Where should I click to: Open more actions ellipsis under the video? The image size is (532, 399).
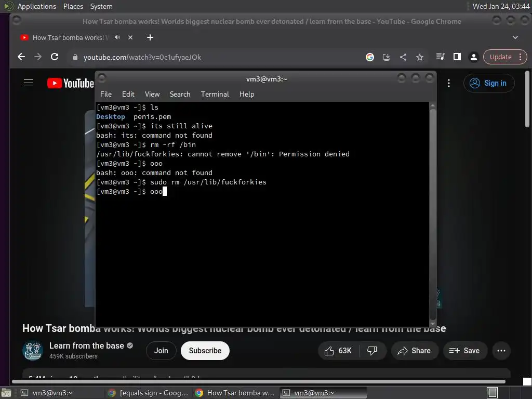(x=501, y=351)
